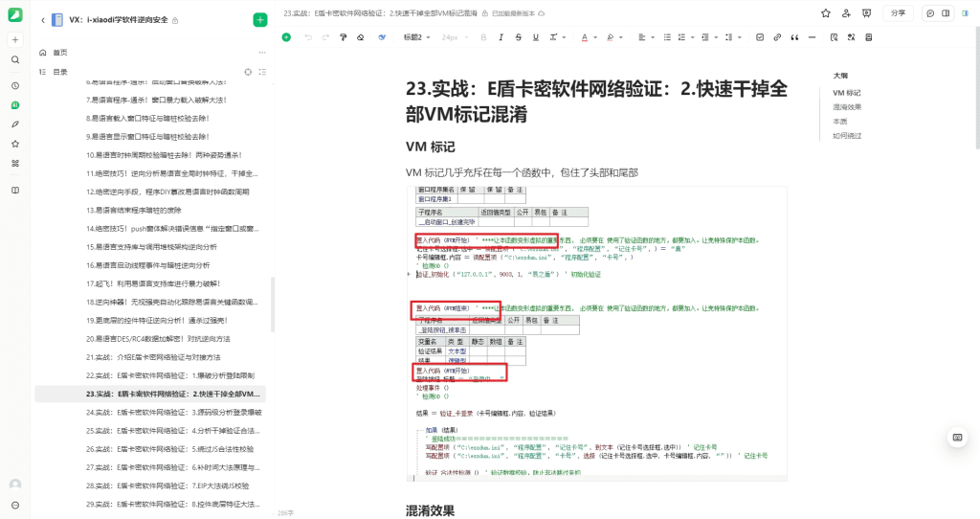Image resolution: width=980 pixels, height=519 pixels.
Task: Click the 分享 share button
Action: 897,13
